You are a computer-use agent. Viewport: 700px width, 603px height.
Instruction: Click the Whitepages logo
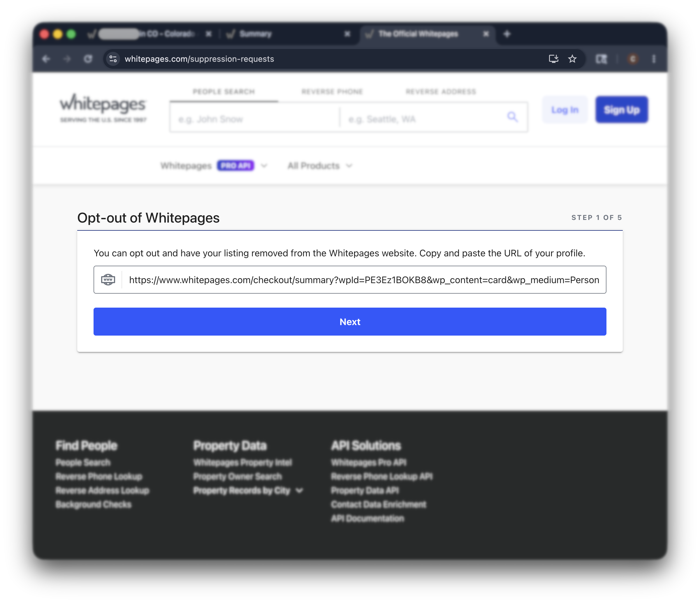(103, 108)
